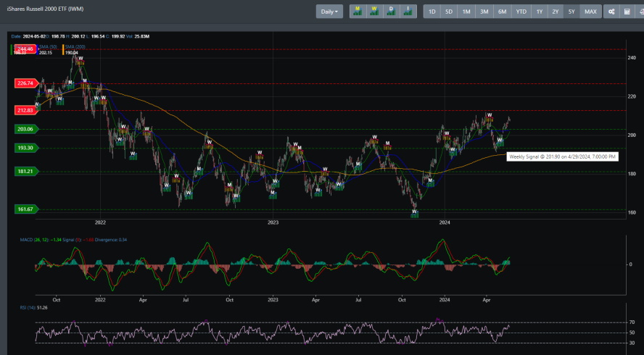Click the RSI 70 level axis label
The height and width of the screenshot is (355, 644).
(x=632, y=322)
